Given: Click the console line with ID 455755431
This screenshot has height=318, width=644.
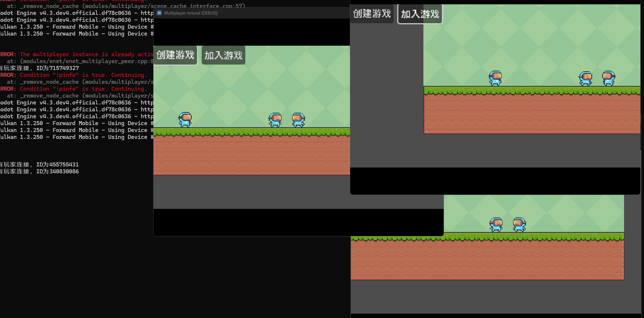Looking at the screenshot, I should click(x=40, y=165).
